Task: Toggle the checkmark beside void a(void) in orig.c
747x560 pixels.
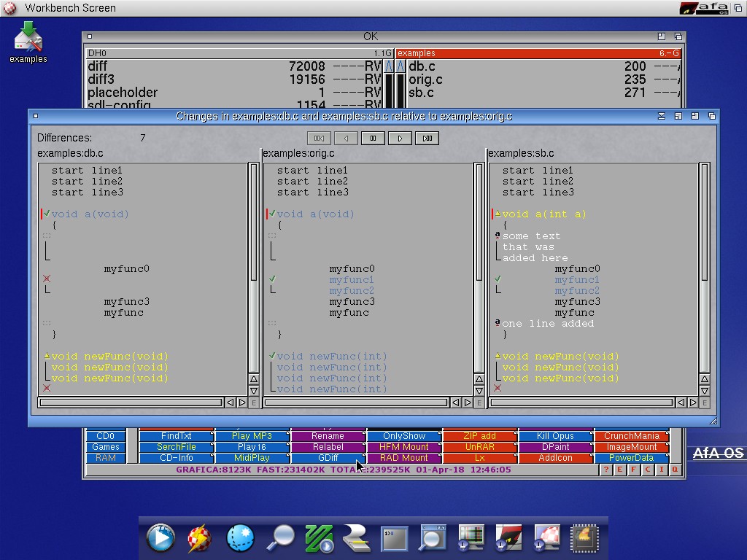Action: [272, 214]
